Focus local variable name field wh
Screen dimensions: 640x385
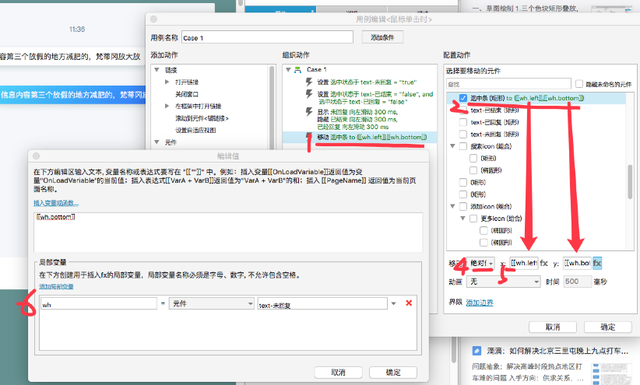(98, 304)
